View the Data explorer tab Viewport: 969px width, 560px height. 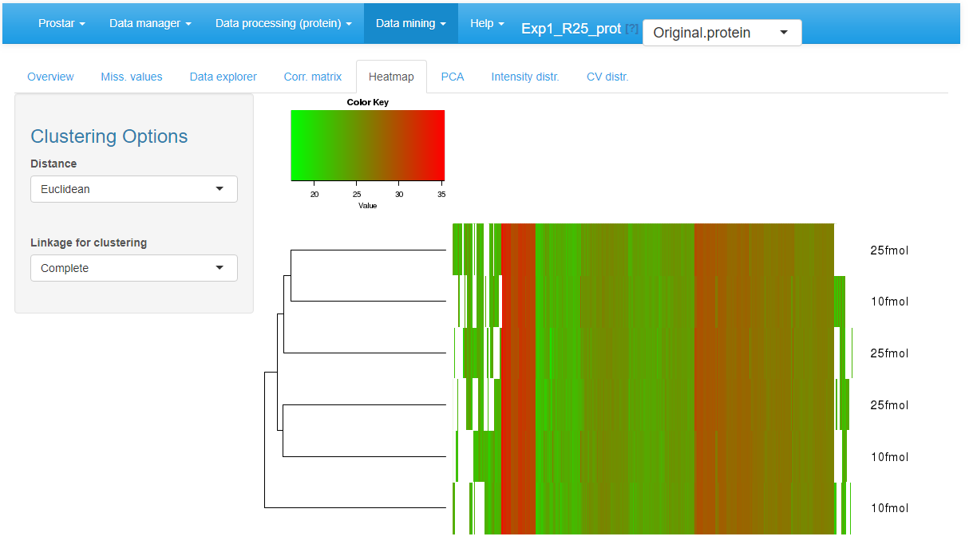(223, 77)
